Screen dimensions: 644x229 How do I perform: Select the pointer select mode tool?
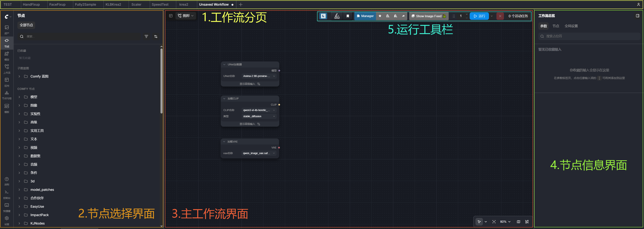(x=479, y=222)
